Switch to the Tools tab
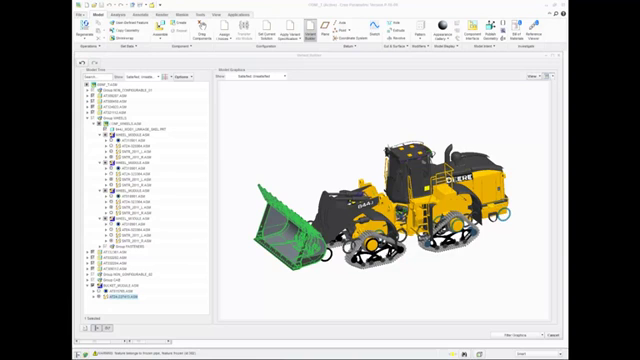 pos(200,15)
